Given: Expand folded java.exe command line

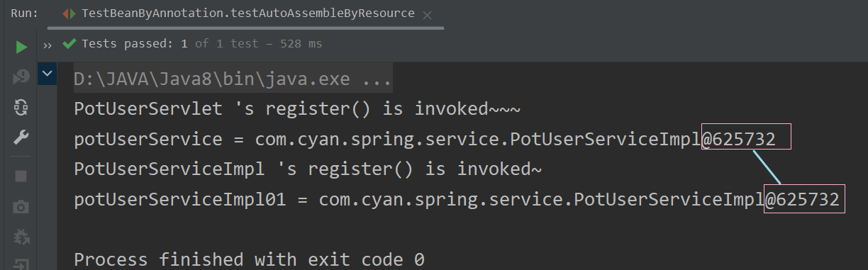Looking at the screenshot, I should tap(233, 79).
